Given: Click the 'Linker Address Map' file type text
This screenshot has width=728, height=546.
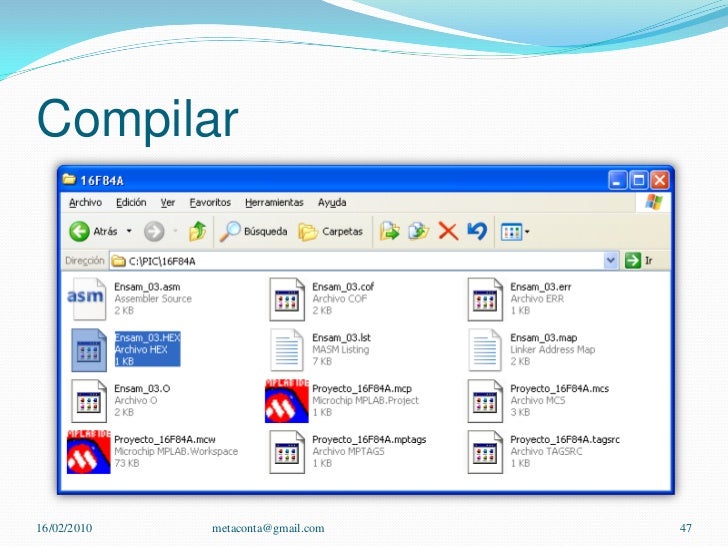Looking at the screenshot, I should [552, 350].
